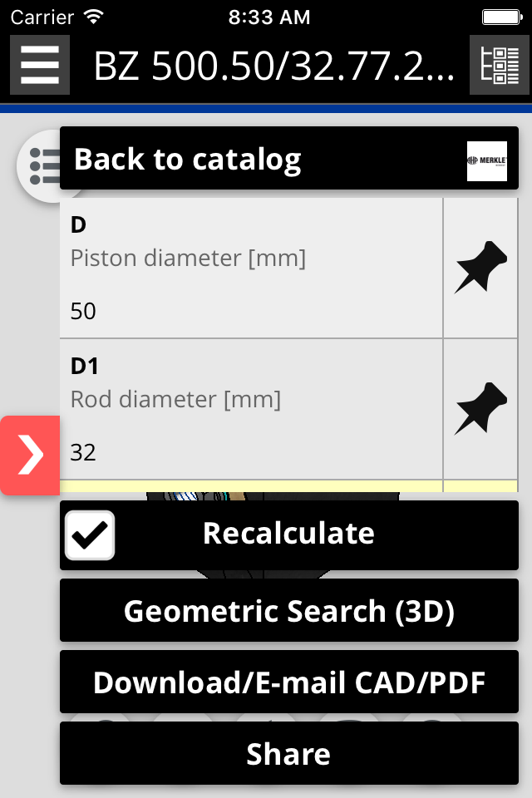
Task: Tap the Share button
Action: click(x=288, y=754)
